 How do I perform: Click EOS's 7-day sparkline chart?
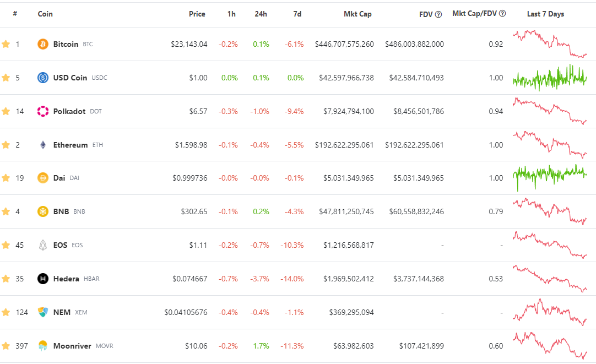click(x=550, y=245)
